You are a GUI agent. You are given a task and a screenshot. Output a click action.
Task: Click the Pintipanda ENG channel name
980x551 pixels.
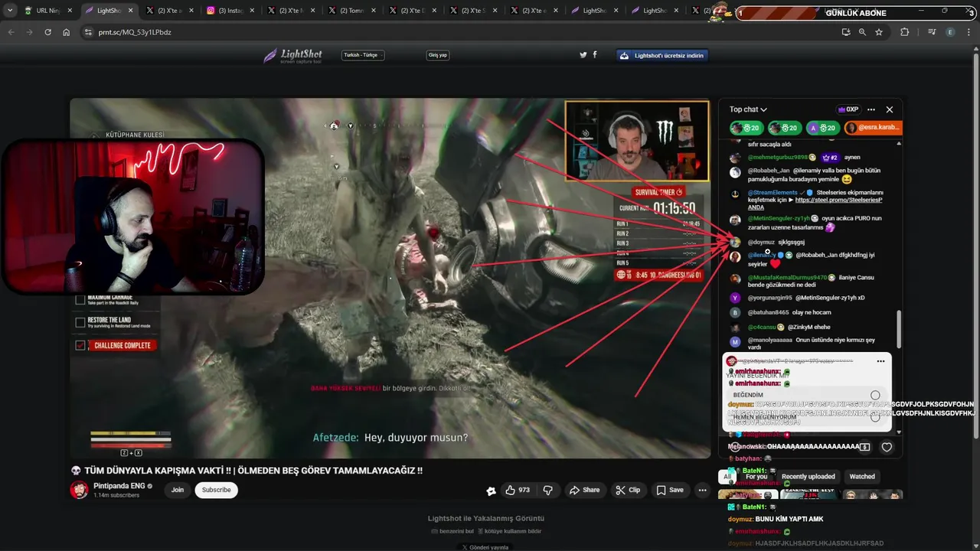coord(119,486)
